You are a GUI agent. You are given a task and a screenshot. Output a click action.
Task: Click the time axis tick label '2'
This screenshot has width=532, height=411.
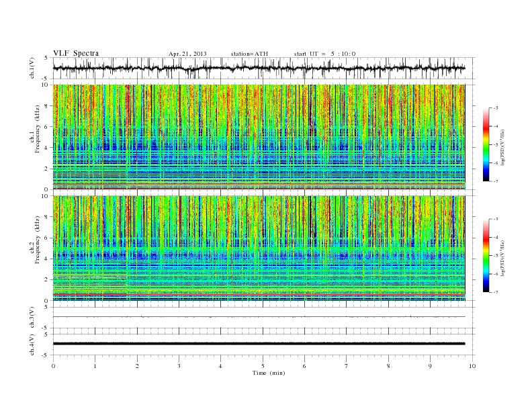click(x=137, y=366)
